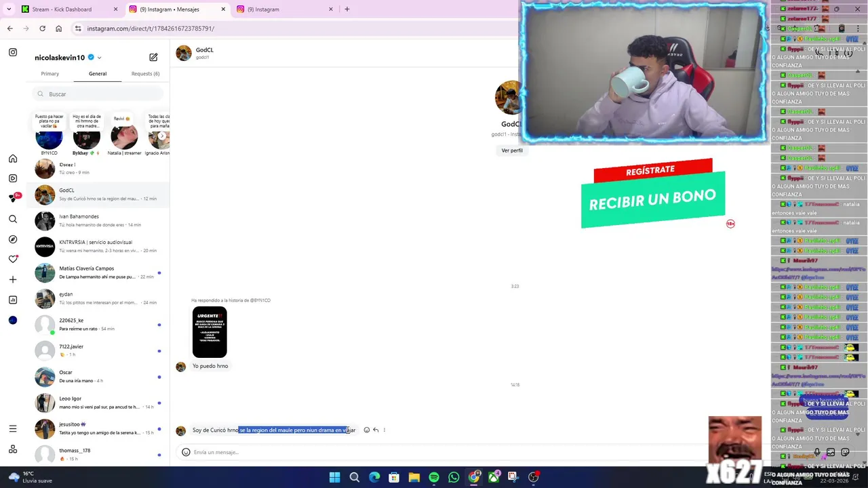This screenshot has width=868, height=488.
Task: Click the Create plus icon
Action: click(13, 279)
